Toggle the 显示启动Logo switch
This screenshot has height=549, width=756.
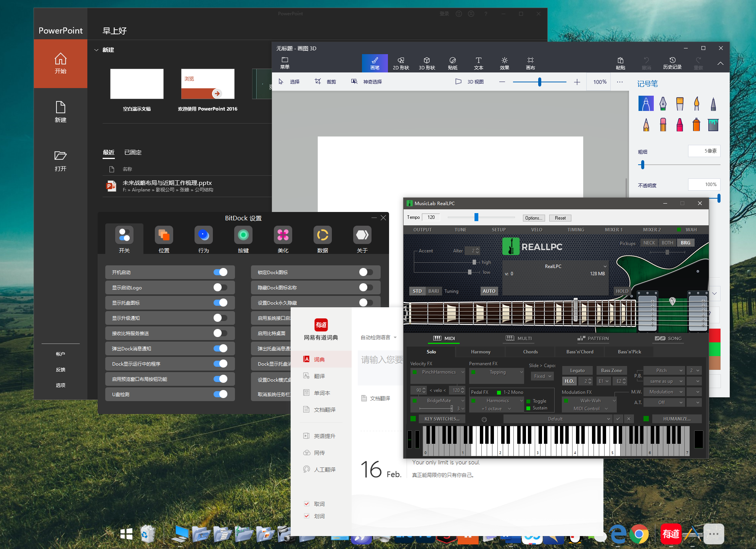(220, 287)
